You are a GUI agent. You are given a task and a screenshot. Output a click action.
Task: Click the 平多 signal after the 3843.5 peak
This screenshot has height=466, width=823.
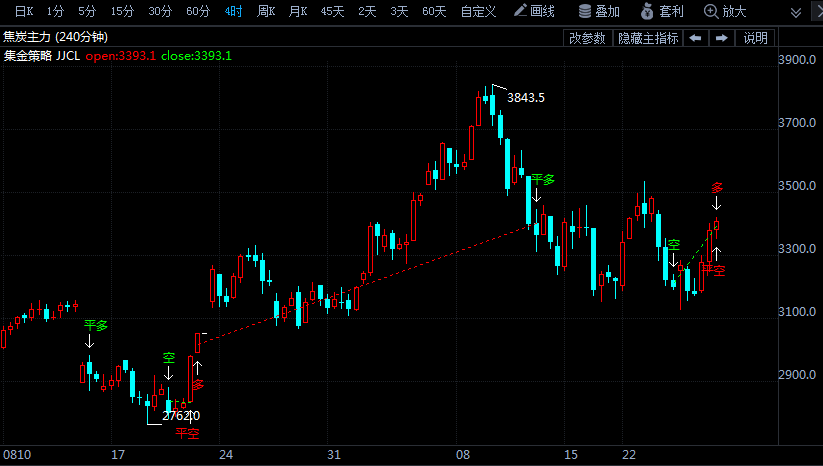[x=543, y=179]
